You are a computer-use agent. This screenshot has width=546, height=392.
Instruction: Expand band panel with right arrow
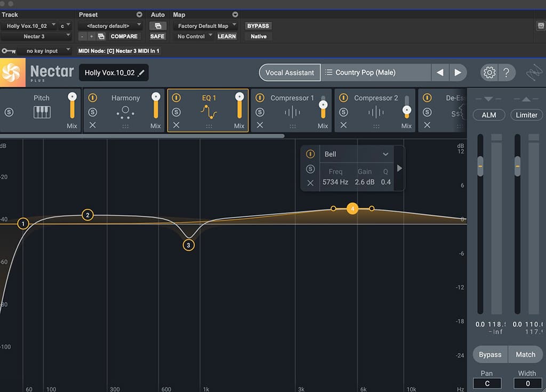coord(399,168)
